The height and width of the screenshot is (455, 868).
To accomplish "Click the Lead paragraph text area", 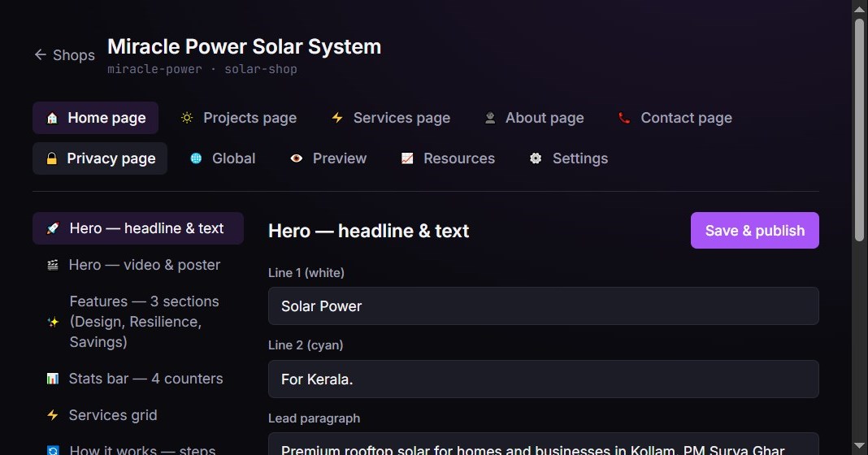I will coord(543,444).
